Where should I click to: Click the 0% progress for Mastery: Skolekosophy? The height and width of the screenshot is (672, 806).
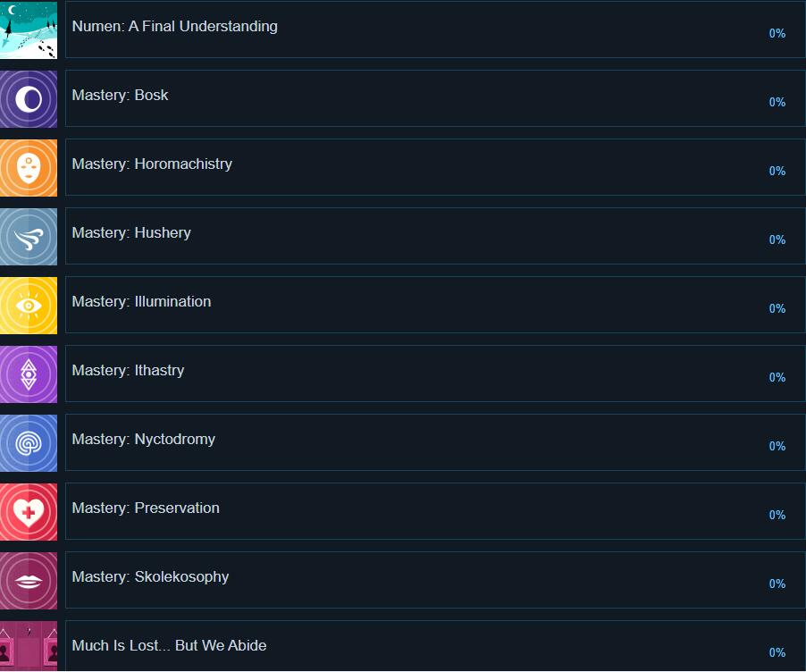tap(777, 584)
